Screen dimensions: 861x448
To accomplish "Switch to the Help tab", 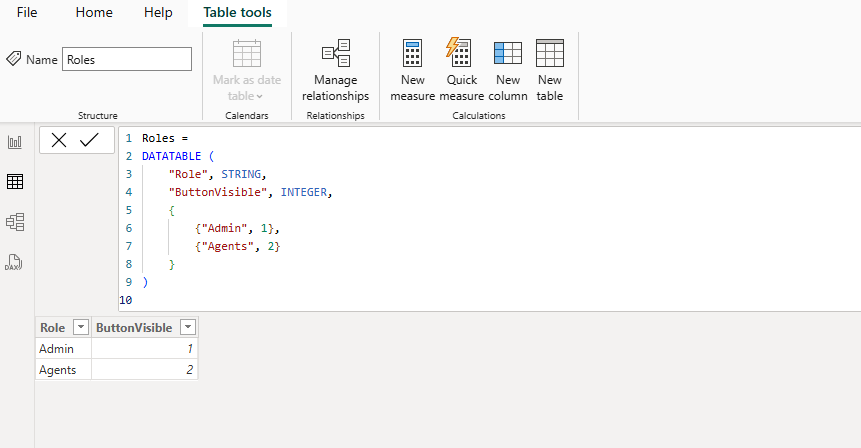I will coord(158,13).
